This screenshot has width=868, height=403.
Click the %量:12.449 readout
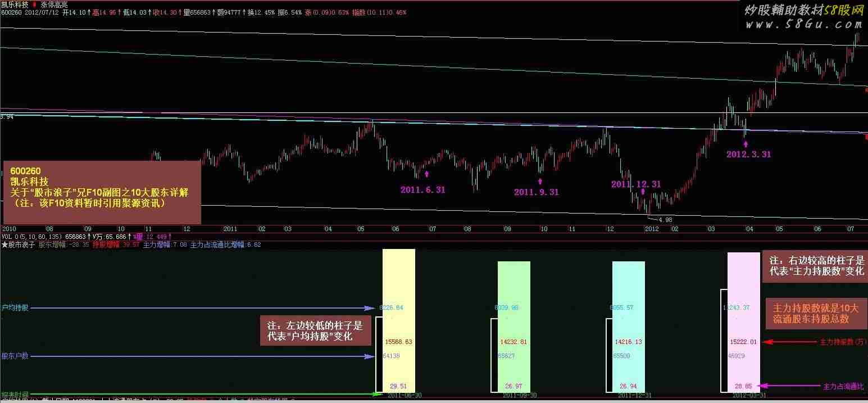click(x=150, y=237)
